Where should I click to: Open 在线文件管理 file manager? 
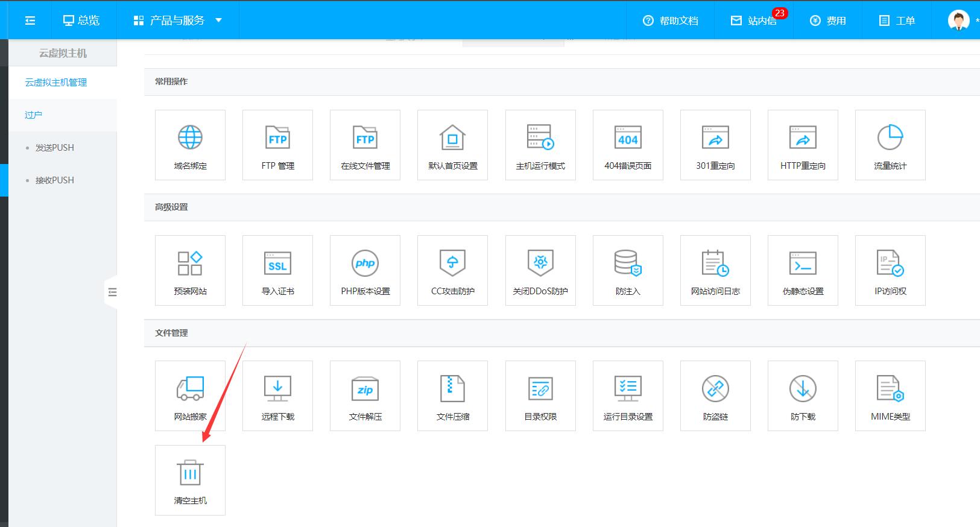coord(365,138)
